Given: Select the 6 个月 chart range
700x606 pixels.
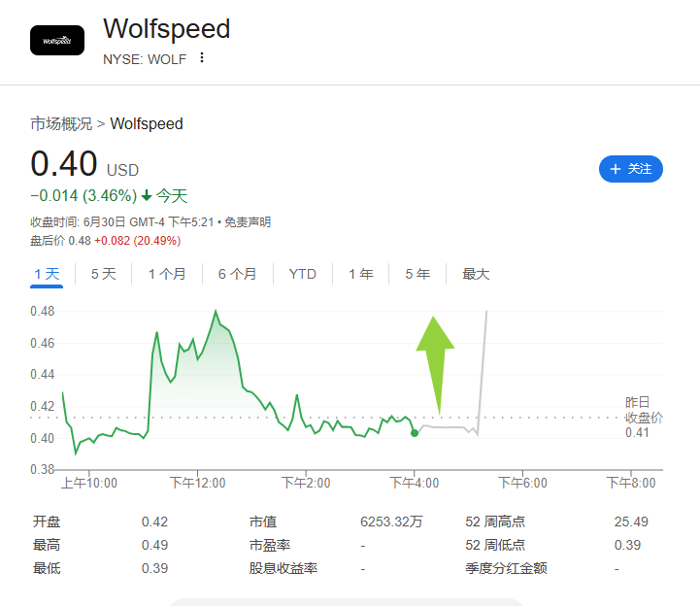Looking at the screenshot, I should pyautogui.click(x=237, y=274).
